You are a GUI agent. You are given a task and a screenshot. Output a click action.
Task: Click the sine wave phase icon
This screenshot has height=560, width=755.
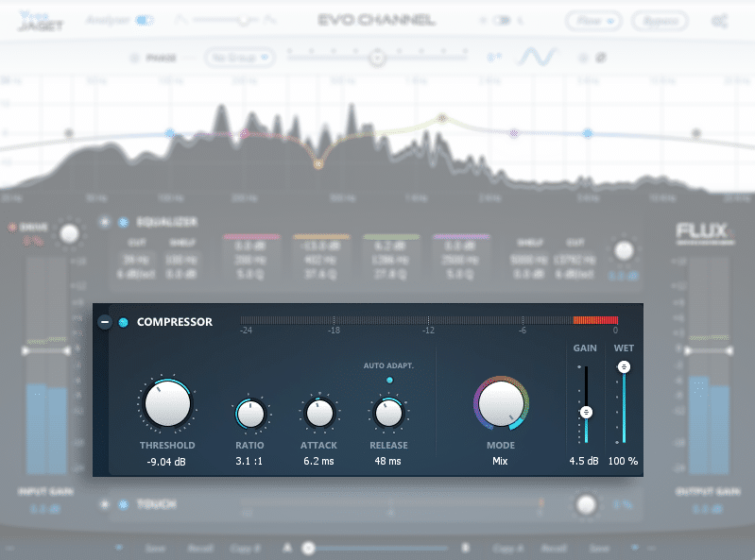pyautogui.click(x=537, y=57)
